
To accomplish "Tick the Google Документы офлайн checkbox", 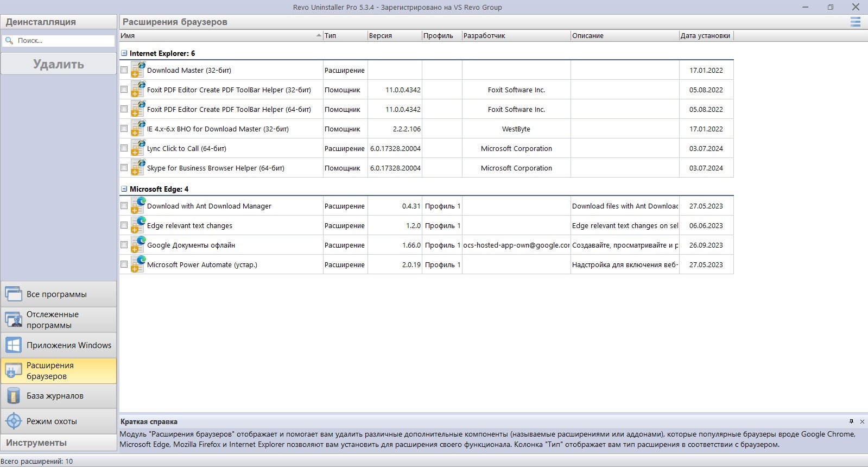I will (124, 245).
